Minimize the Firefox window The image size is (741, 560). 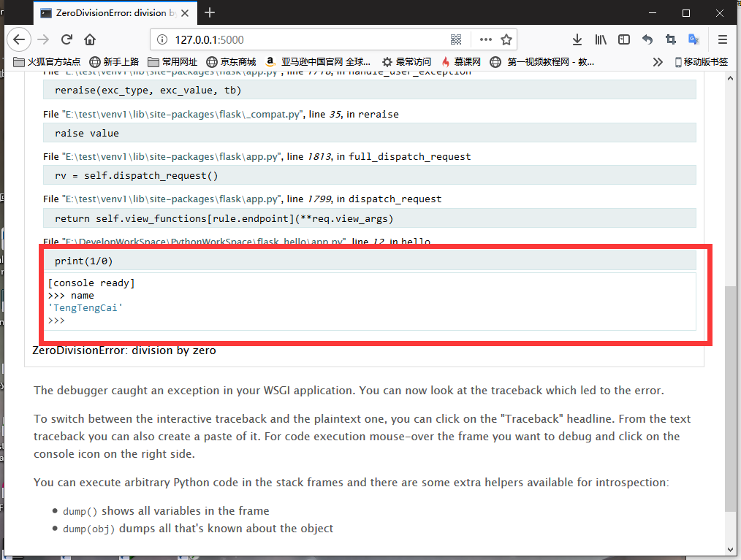click(x=653, y=12)
